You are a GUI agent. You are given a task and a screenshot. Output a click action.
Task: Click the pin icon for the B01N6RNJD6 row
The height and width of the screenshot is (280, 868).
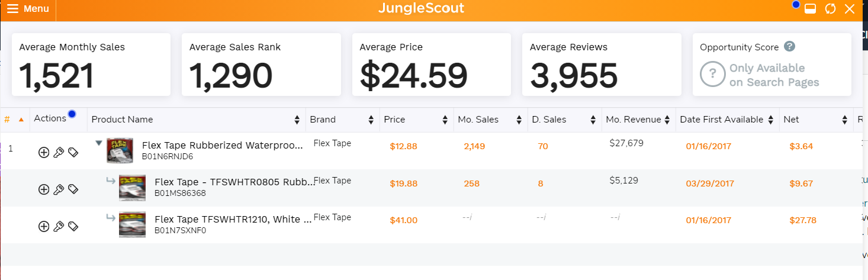(58, 153)
